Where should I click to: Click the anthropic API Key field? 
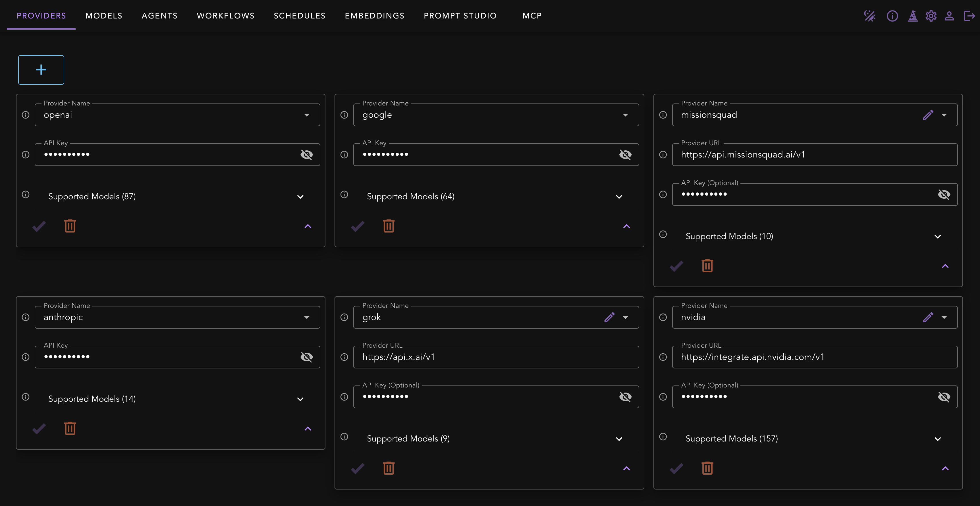(x=177, y=357)
